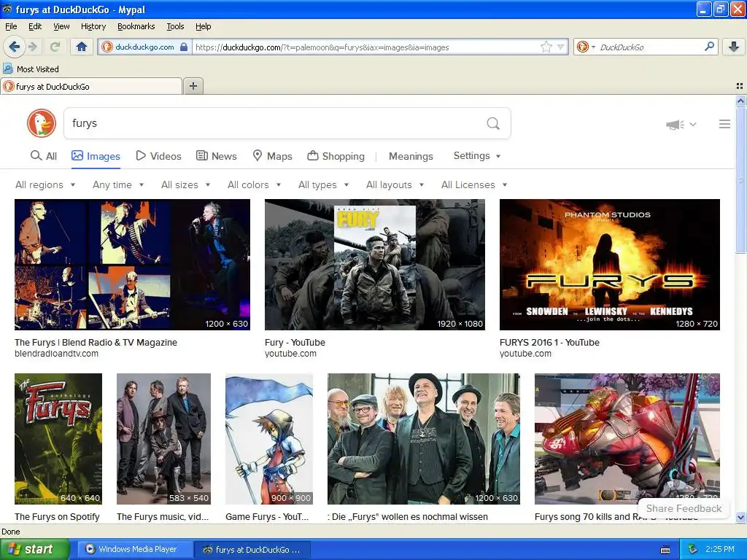
Task: Expand the All regions filter
Action: [45, 184]
